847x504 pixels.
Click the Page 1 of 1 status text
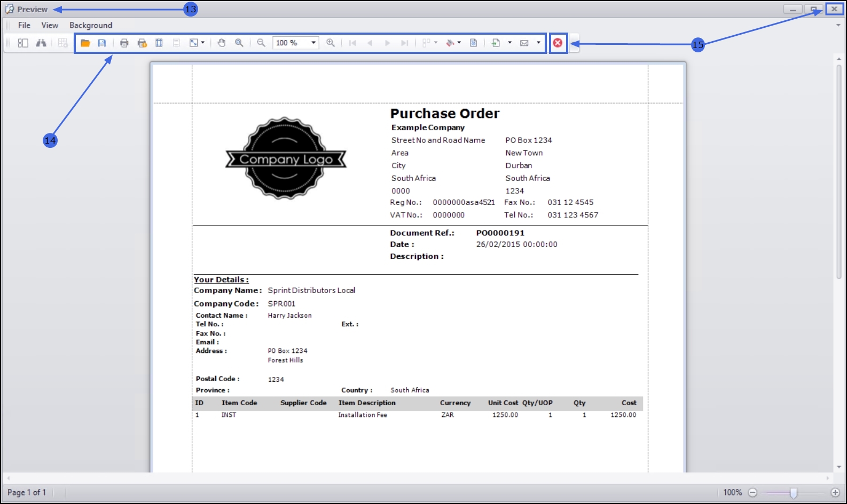coord(27,492)
